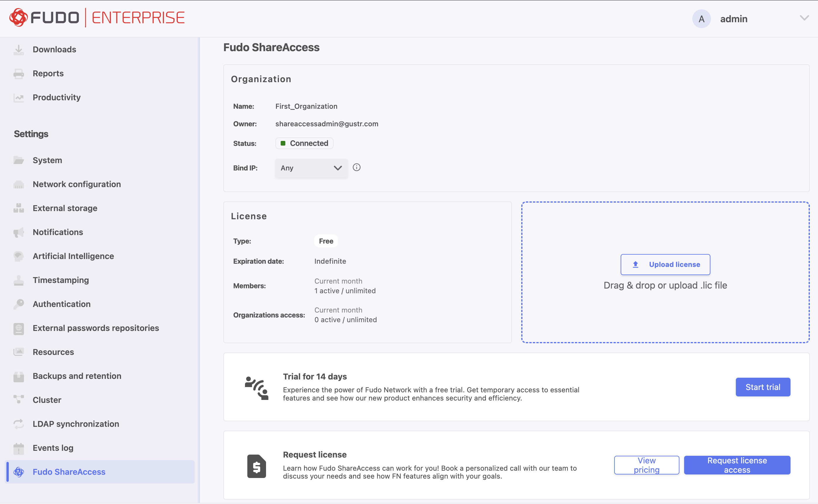
Task: Click the External passwords repositories icon
Action: coord(19,328)
